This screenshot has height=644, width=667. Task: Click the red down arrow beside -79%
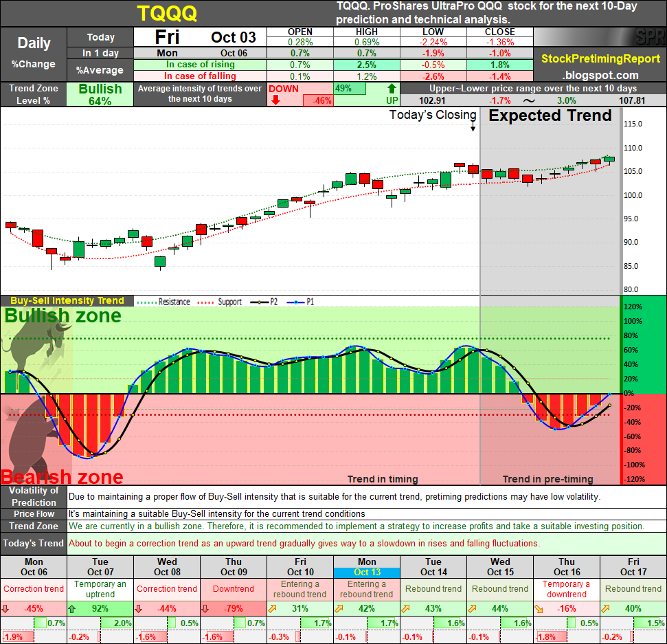click(205, 609)
